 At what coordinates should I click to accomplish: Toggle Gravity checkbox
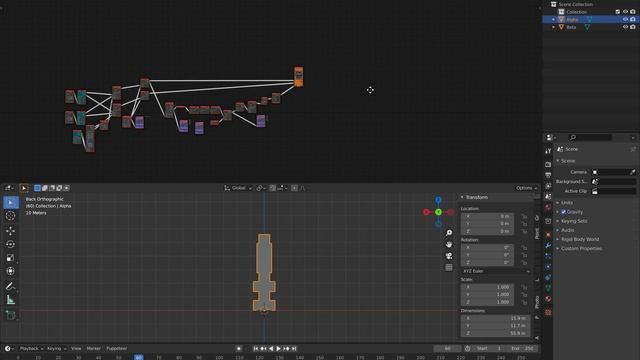563,212
